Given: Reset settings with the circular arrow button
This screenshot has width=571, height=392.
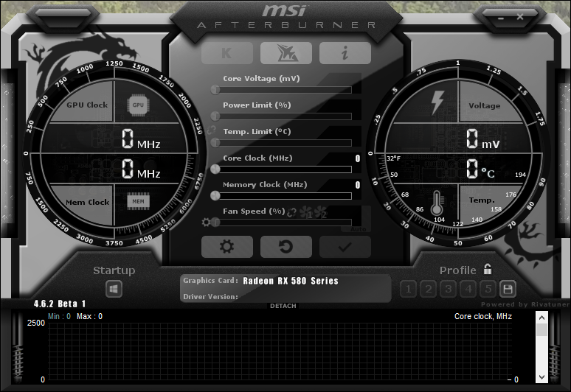Looking at the screenshot, I should (285, 247).
